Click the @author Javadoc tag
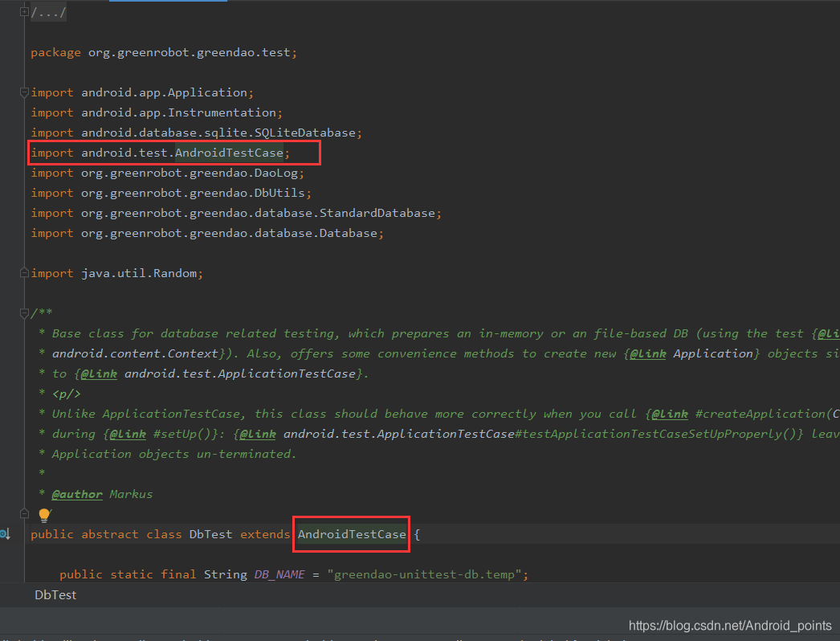The width and height of the screenshot is (840, 641). 77,494
